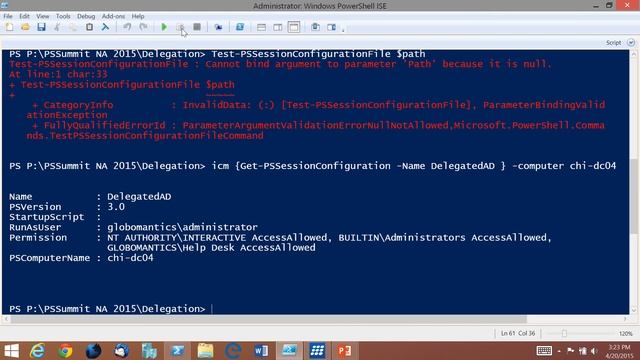
Task: Open the Help menu
Action: tap(138, 16)
